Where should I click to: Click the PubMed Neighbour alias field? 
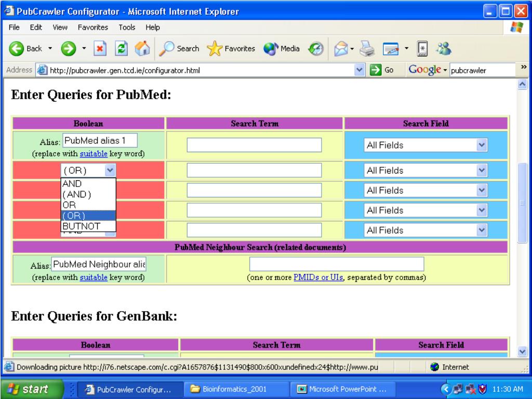[x=99, y=264]
